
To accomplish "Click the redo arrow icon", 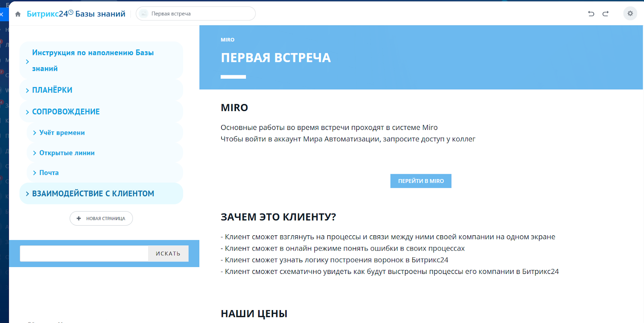I will click(x=605, y=14).
